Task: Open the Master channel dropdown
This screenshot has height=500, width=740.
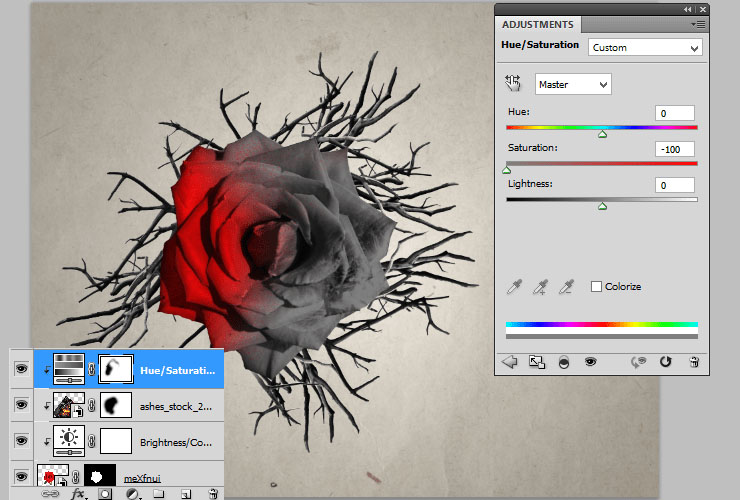Action: coord(573,85)
